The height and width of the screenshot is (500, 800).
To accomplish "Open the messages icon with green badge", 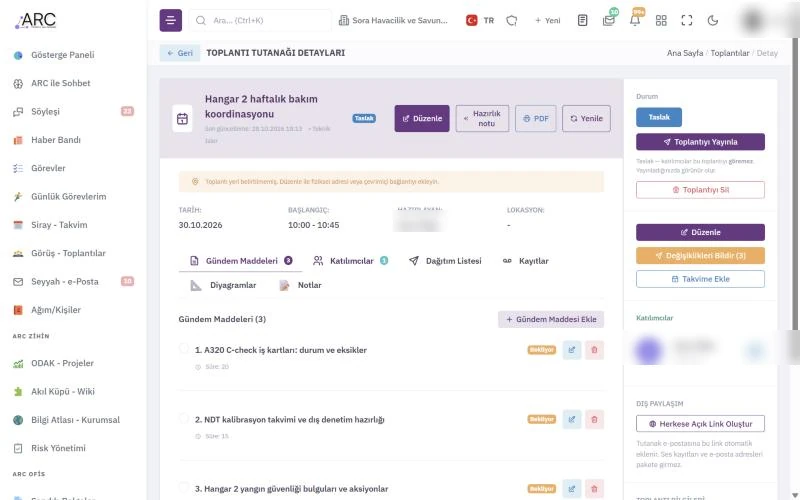I will tap(608, 20).
